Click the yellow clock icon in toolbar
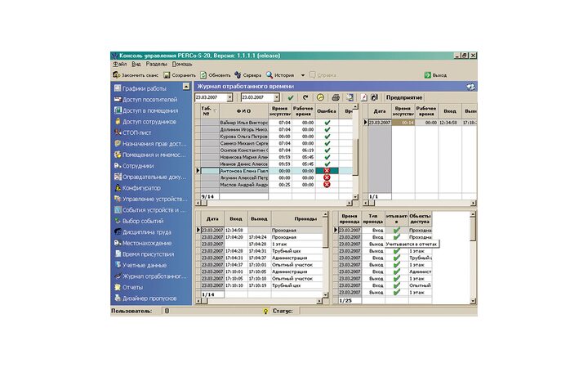The height and width of the screenshot is (368, 588). [x=319, y=97]
